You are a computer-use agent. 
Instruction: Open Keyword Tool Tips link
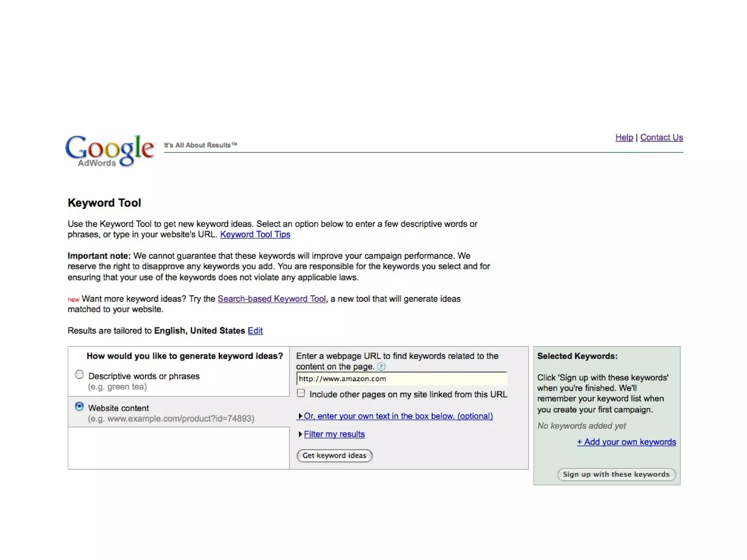255,234
